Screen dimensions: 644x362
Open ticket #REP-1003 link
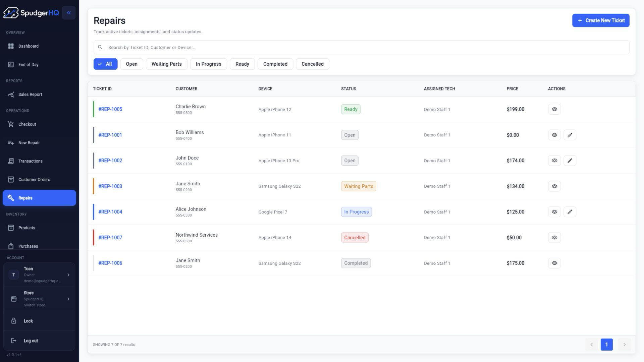[x=110, y=186]
